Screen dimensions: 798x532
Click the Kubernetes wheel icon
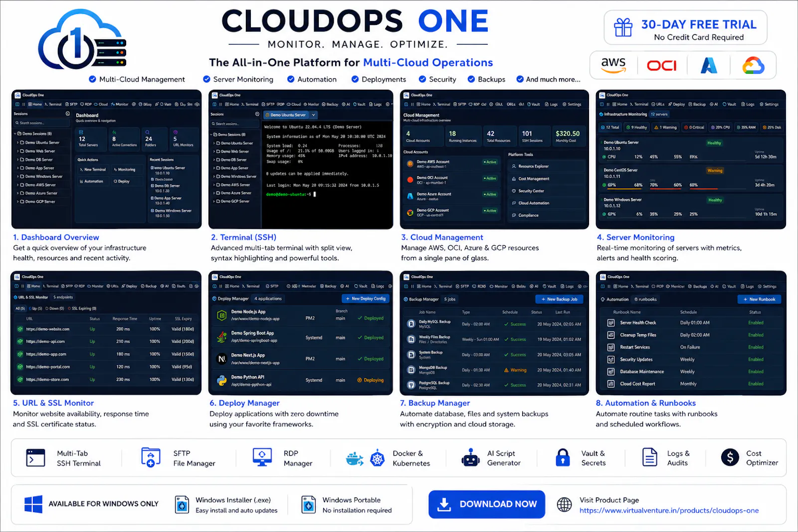(378, 458)
